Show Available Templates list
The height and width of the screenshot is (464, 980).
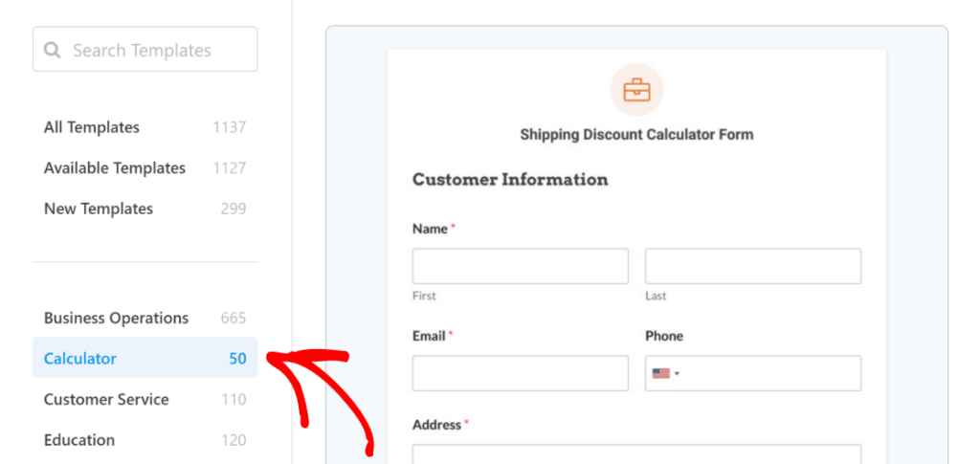[x=115, y=168]
